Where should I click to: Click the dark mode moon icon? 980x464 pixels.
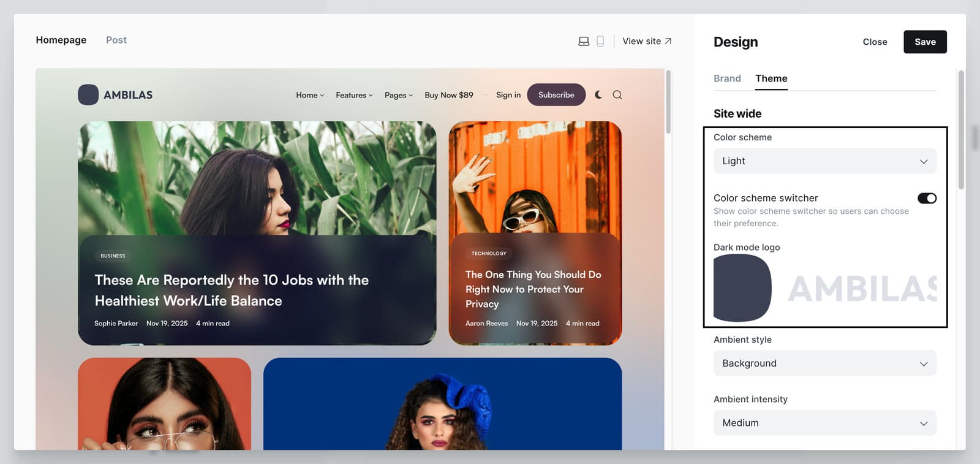point(598,95)
